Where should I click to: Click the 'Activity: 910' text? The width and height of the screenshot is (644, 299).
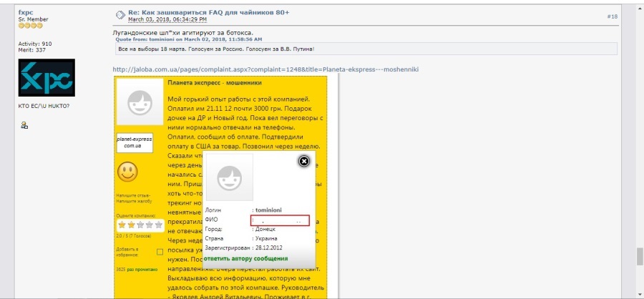pyautogui.click(x=35, y=44)
